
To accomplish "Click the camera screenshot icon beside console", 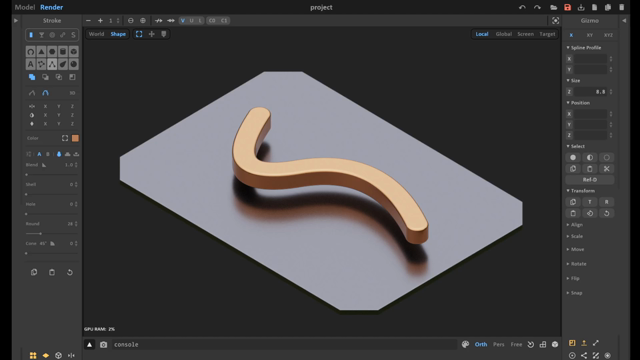I will (x=104, y=344).
